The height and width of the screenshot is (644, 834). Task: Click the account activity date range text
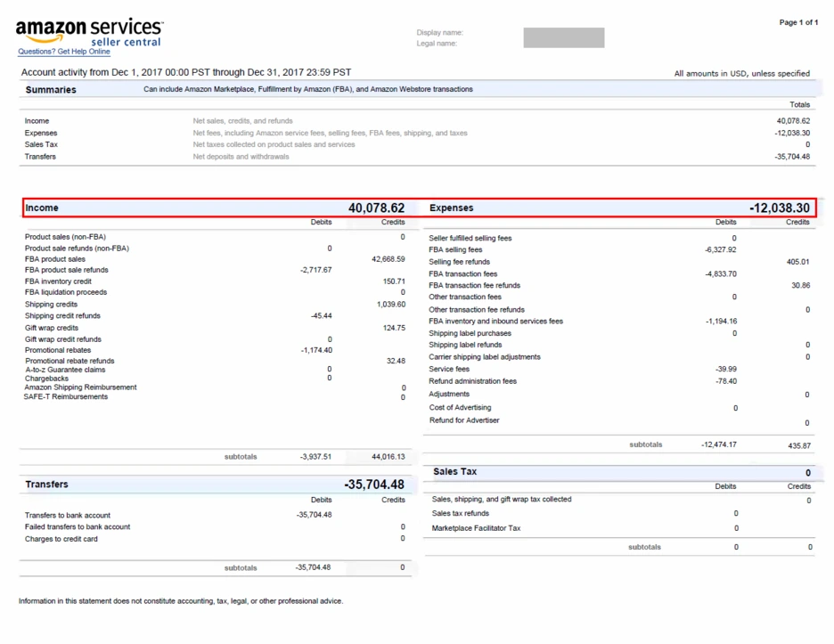(x=186, y=72)
